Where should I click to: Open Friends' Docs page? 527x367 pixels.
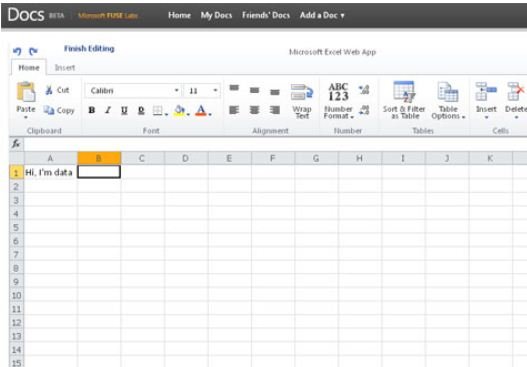click(x=266, y=15)
